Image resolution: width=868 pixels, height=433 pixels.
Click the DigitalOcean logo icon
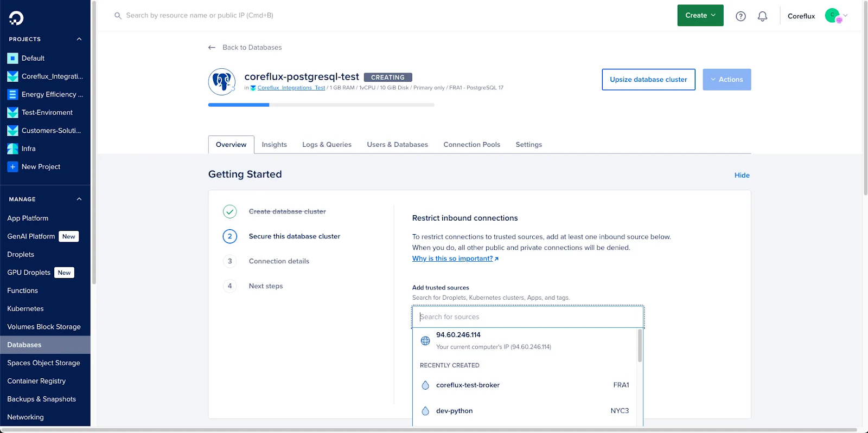(16, 18)
